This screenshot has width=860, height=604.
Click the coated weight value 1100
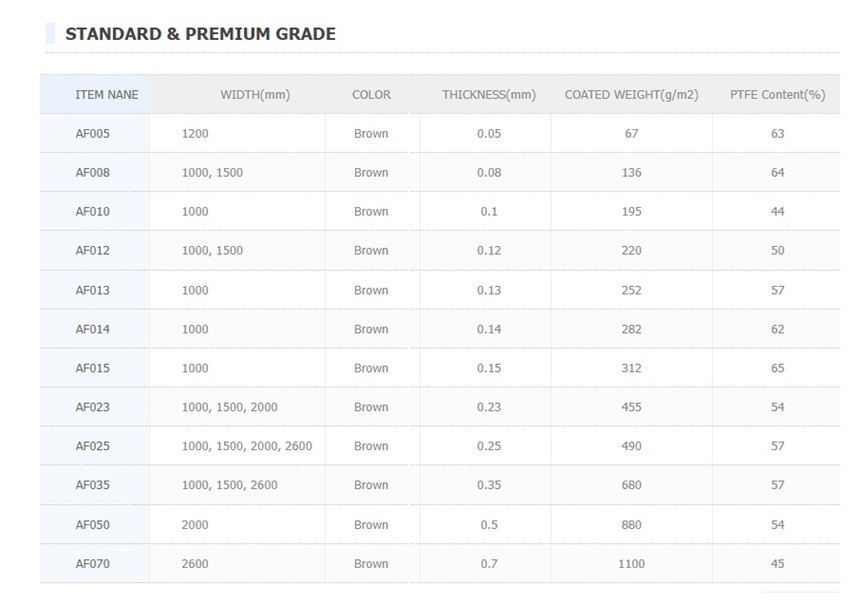(631, 564)
